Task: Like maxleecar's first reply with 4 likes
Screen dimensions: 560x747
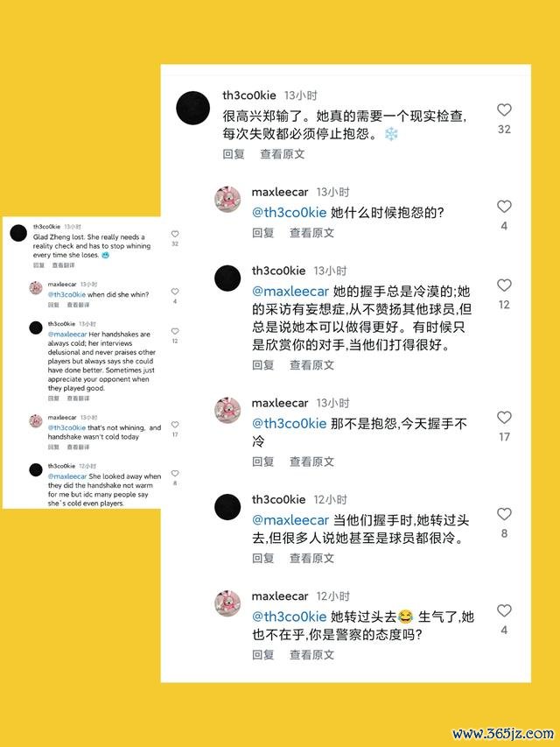Action: point(504,207)
